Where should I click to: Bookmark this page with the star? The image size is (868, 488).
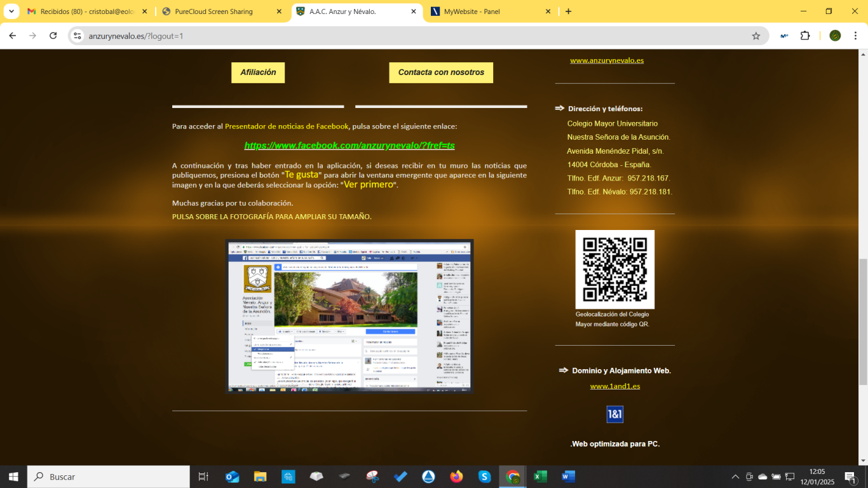coord(756,36)
